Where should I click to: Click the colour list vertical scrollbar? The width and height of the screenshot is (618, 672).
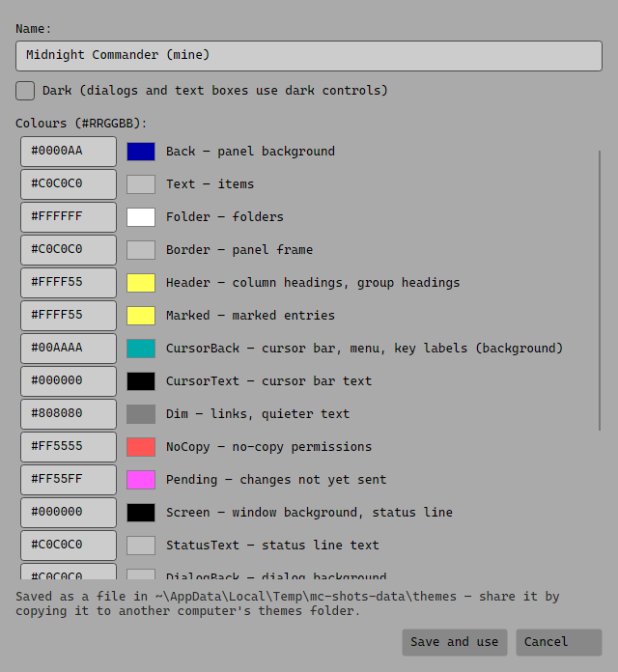(599, 291)
